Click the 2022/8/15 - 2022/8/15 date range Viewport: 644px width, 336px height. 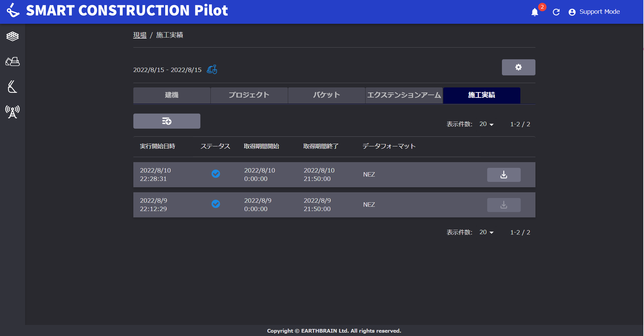click(x=168, y=70)
